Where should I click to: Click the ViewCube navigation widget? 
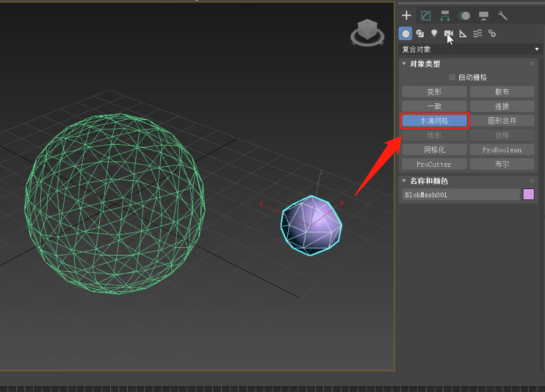click(368, 33)
